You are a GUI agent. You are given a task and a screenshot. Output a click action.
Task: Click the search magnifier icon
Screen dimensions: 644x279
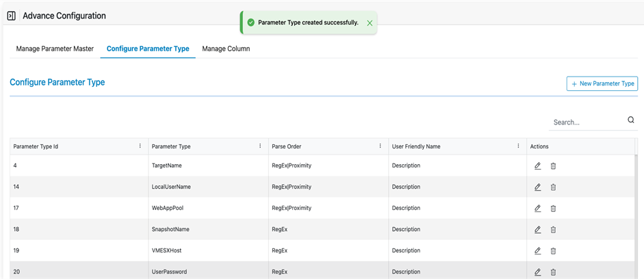click(x=630, y=120)
